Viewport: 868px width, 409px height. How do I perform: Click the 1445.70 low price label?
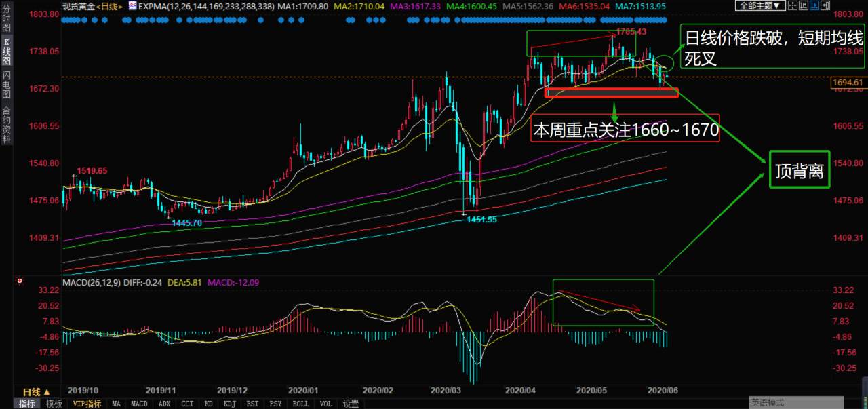[186, 222]
